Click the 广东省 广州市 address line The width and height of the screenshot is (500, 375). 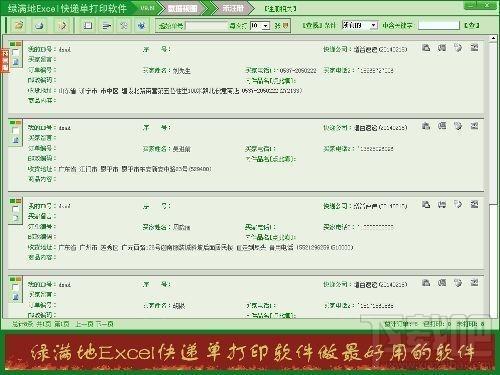point(206,247)
